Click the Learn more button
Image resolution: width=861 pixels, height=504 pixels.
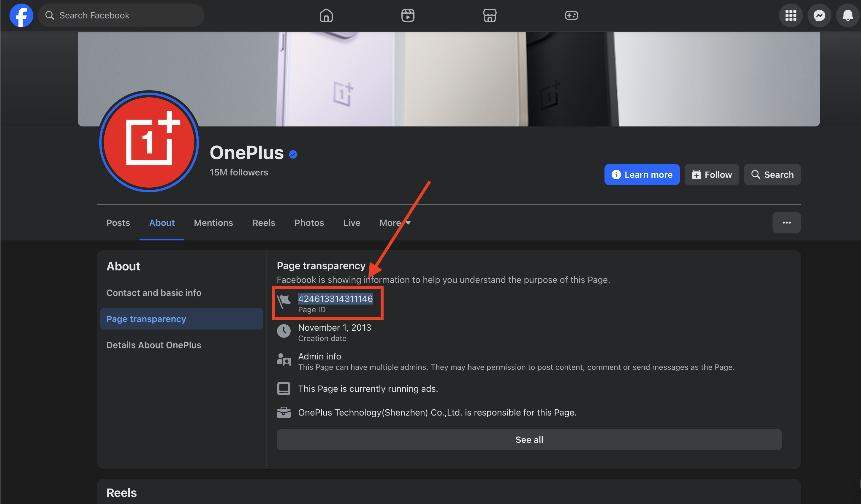pos(642,175)
